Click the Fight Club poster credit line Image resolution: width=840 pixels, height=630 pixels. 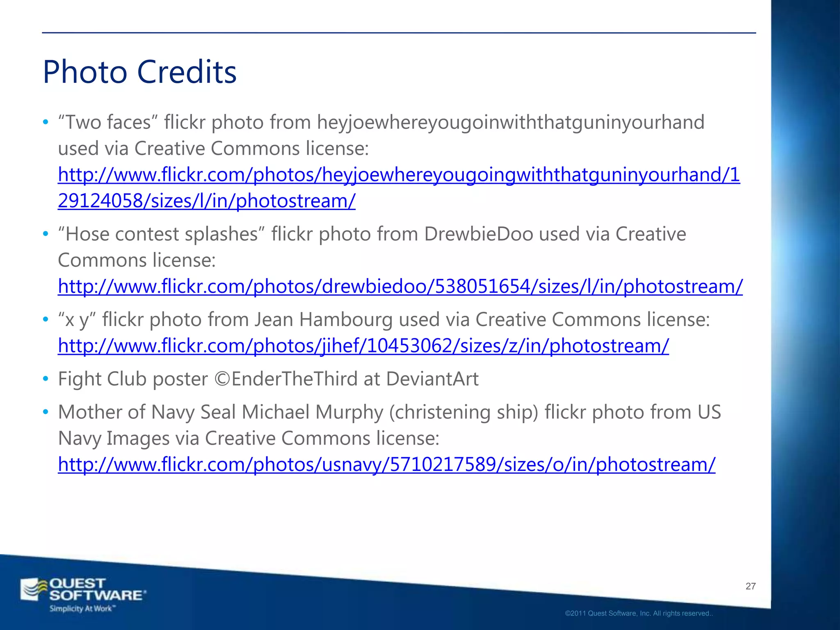click(x=133, y=379)
